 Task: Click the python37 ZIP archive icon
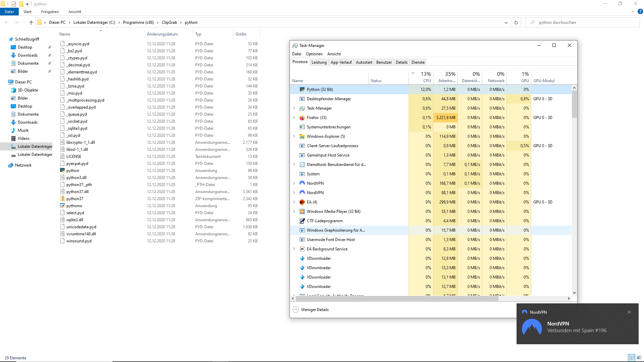coord(62,199)
